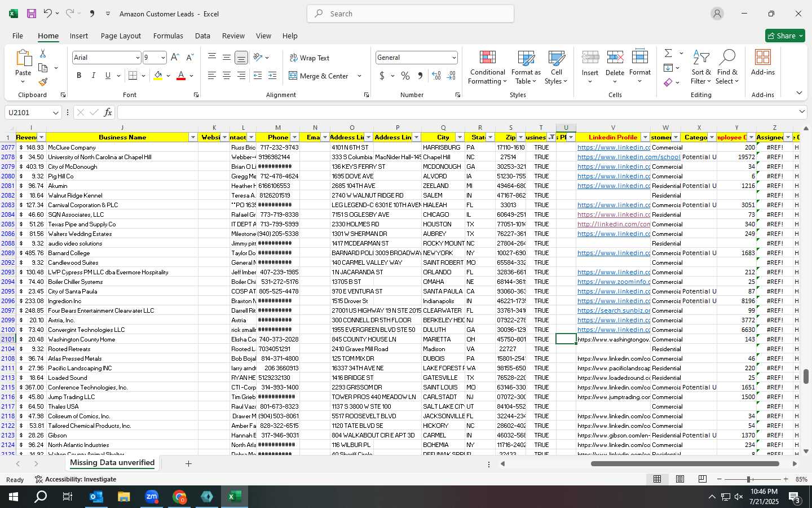Screen dimensions: 812x508
Task: Apply Percent Style format
Action: tap(405, 76)
